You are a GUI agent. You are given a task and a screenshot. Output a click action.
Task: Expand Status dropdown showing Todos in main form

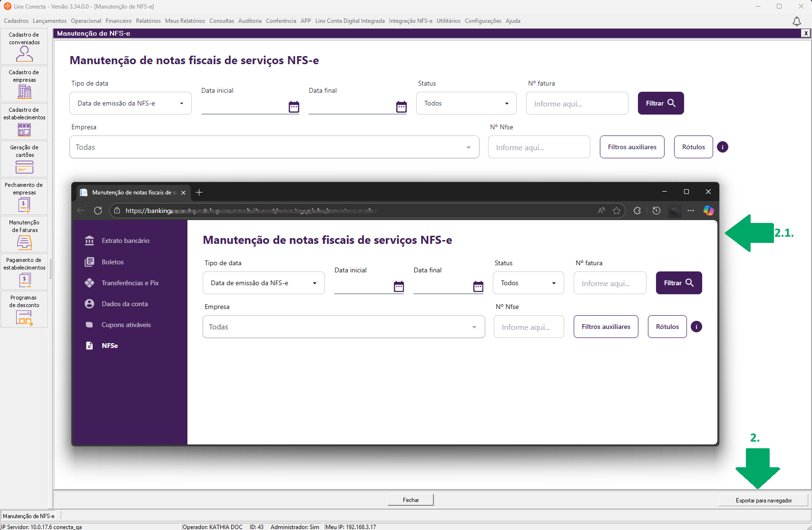tap(466, 103)
